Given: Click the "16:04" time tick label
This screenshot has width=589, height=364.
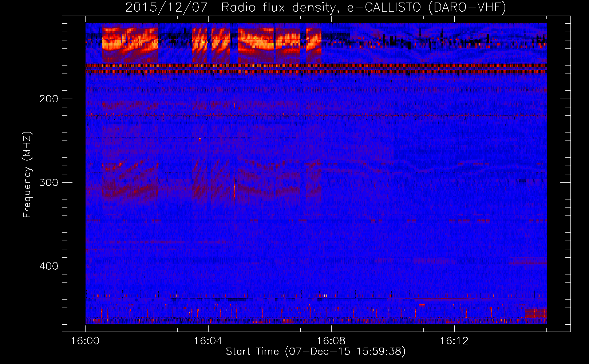Looking at the screenshot, I should [208, 341].
